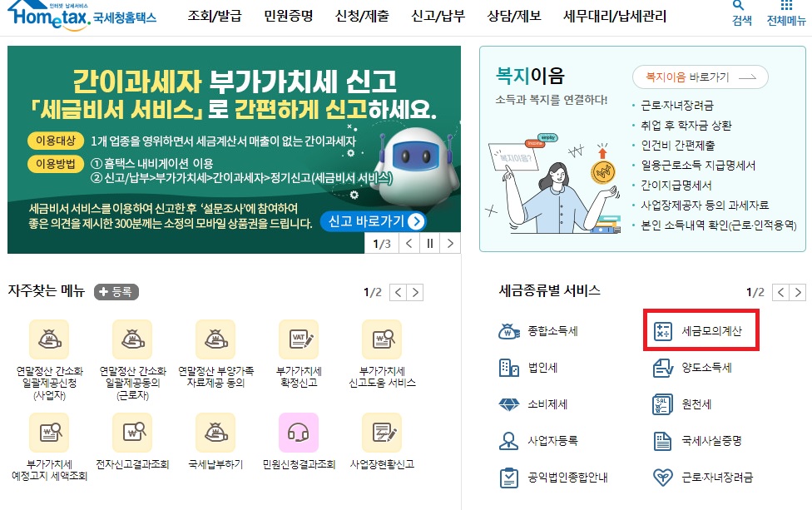Go to previous page of 자주찾는 메뉴
The width and height of the screenshot is (812, 510).
[x=398, y=293]
